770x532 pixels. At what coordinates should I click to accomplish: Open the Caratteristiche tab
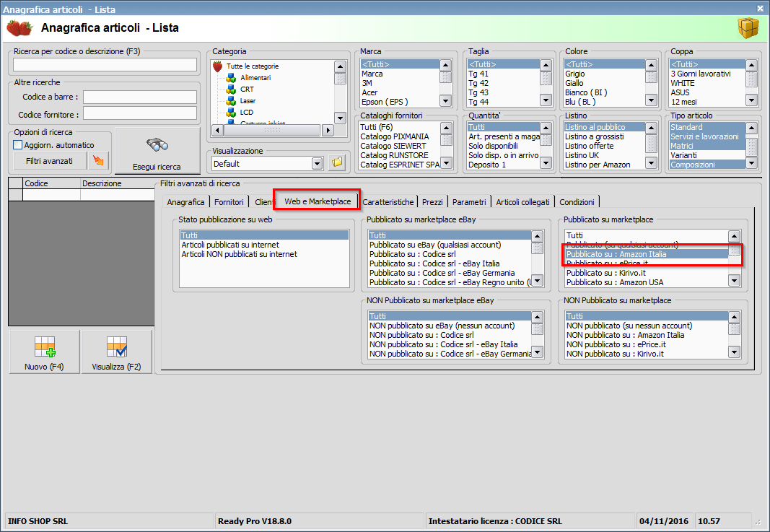click(x=388, y=202)
